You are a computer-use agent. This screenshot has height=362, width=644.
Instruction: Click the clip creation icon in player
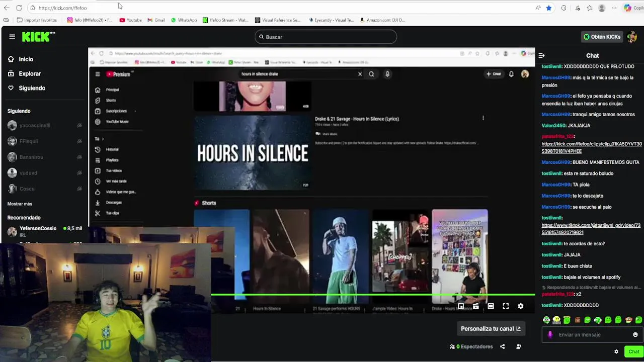(475, 306)
